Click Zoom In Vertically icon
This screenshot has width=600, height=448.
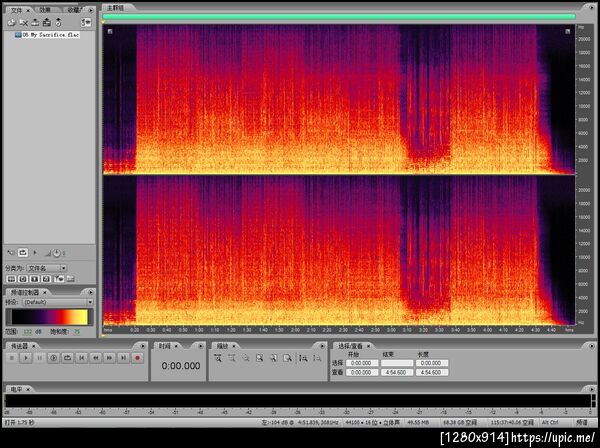(x=303, y=358)
